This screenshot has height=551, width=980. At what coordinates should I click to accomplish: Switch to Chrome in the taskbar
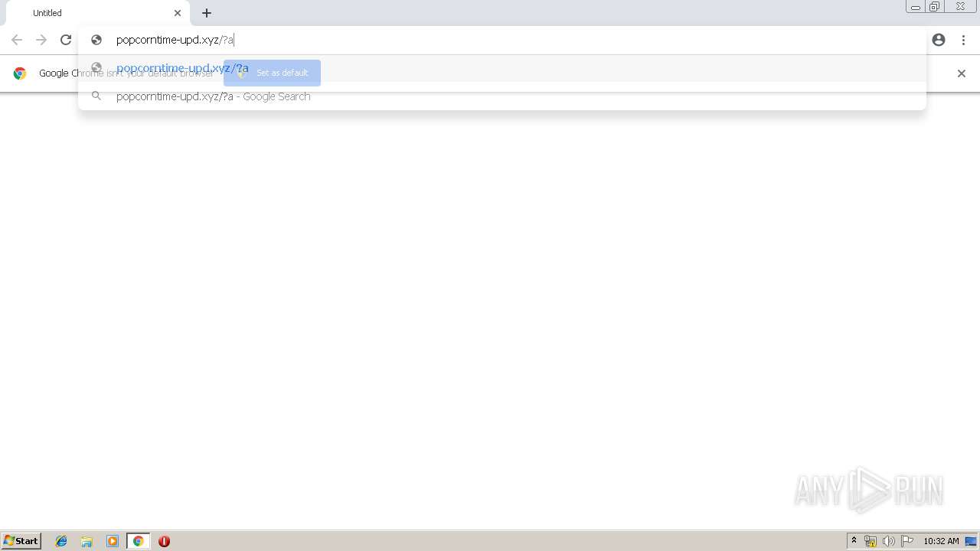[138, 541]
